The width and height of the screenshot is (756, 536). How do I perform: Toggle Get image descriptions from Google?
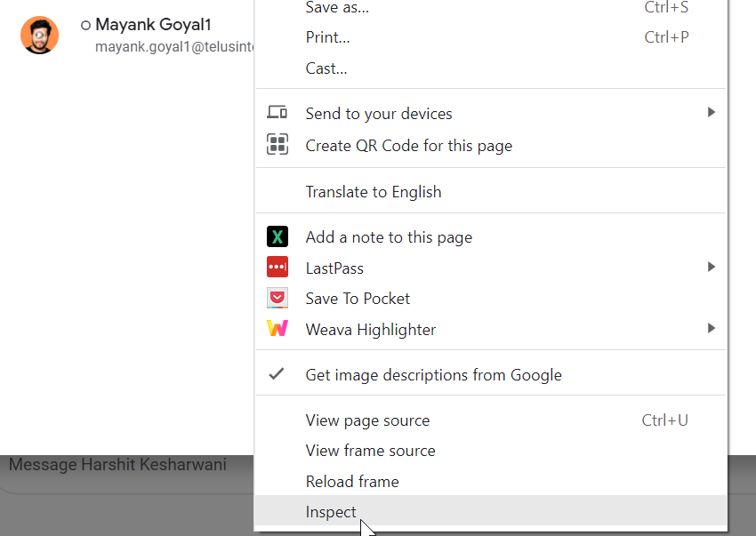click(x=433, y=375)
